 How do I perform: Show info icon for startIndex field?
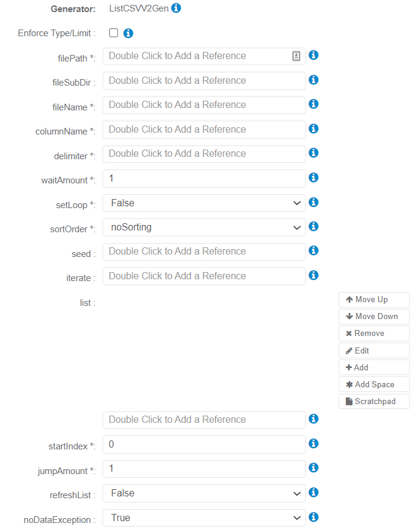coord(313,443)
